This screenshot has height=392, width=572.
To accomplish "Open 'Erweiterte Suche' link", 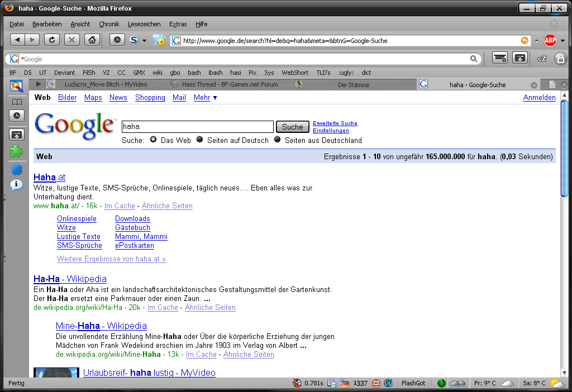I will (x=335, y=123).
